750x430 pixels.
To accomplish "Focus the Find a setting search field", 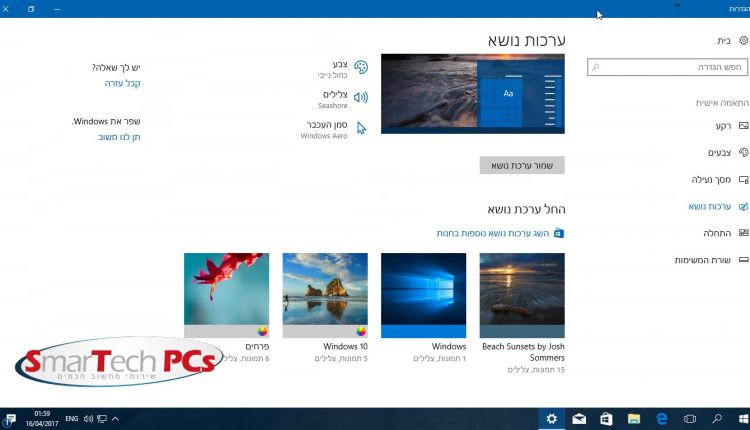I will 667,67.
